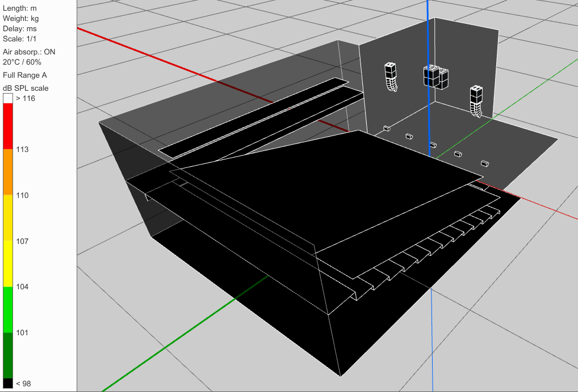The width and height of the screenshot is (578, 392).
Task: Select the right hanging line array
Action: pyautogui.click(x=476, y=100)
